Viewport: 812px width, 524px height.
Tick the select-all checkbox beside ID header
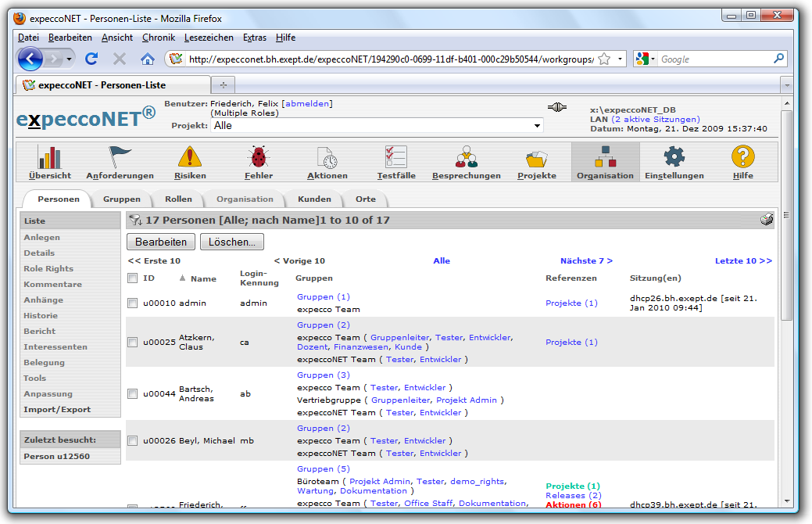[132, 278]
